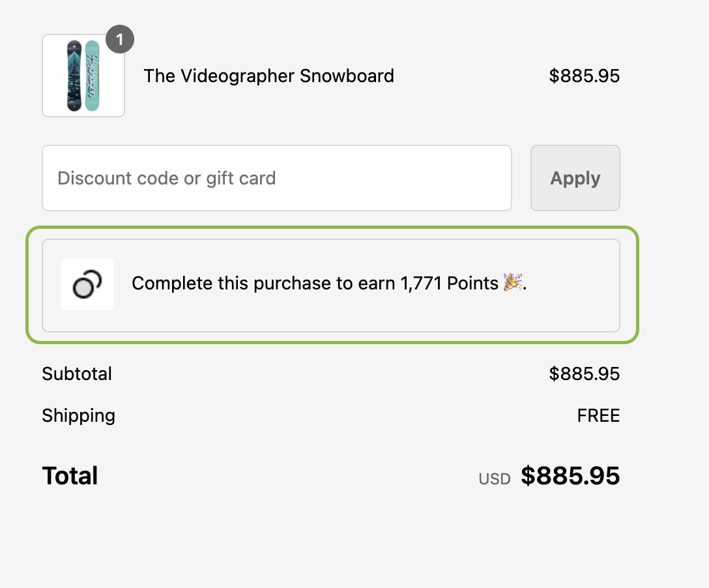Click the item price $885.95 next to product

point(584,76)
